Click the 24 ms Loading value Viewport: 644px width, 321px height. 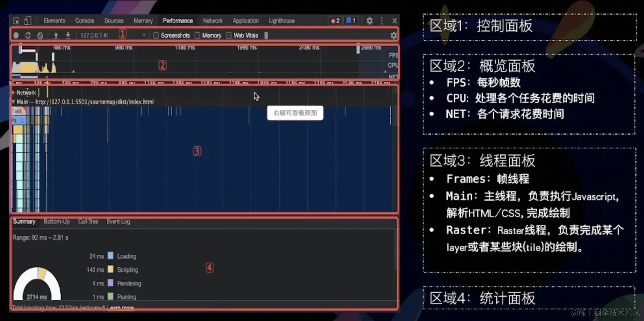click(x=97, y=256)
